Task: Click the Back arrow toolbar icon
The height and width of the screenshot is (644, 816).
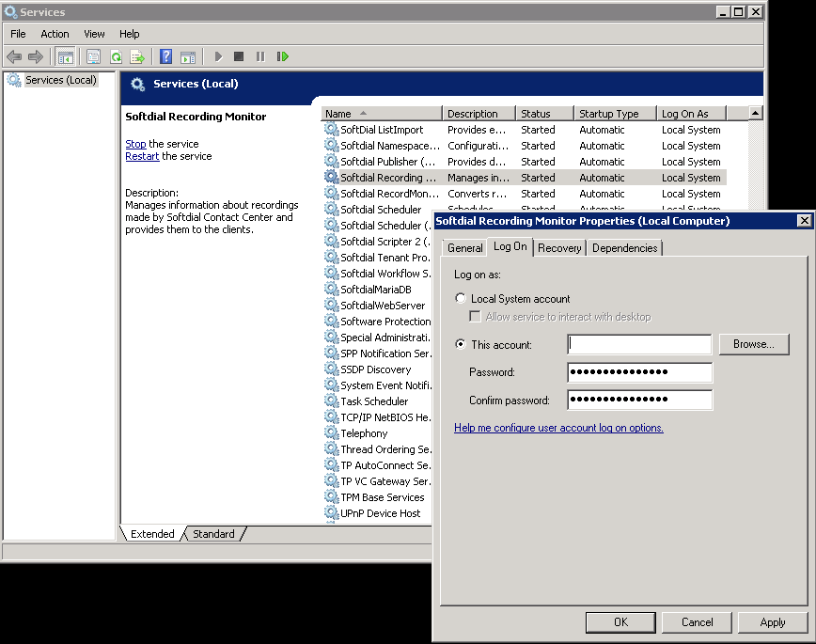Action: [x=14, y=56]
